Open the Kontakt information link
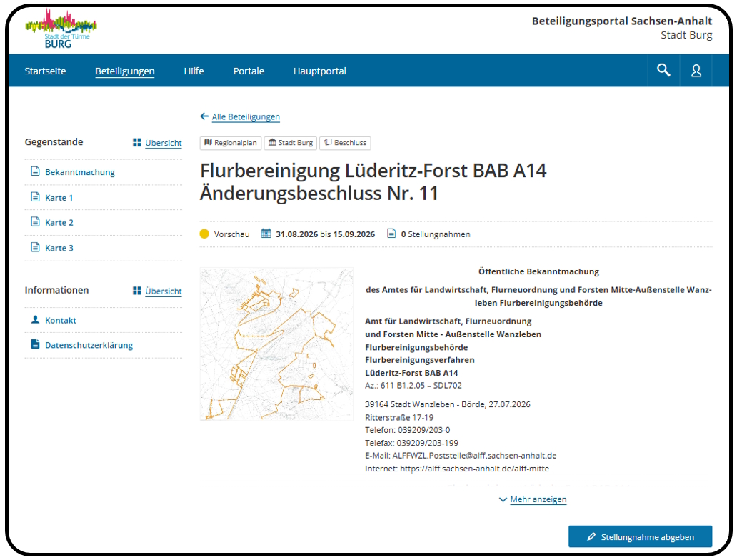The height and width of the screenshot is (560, 737). coord(61,320)
